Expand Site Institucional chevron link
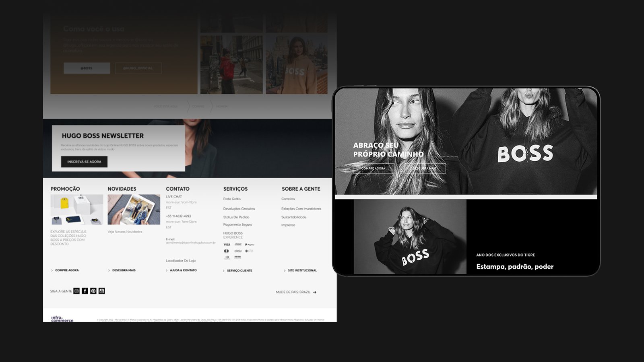The height and width of the screenshot is (362, 644). click(285, 271)
